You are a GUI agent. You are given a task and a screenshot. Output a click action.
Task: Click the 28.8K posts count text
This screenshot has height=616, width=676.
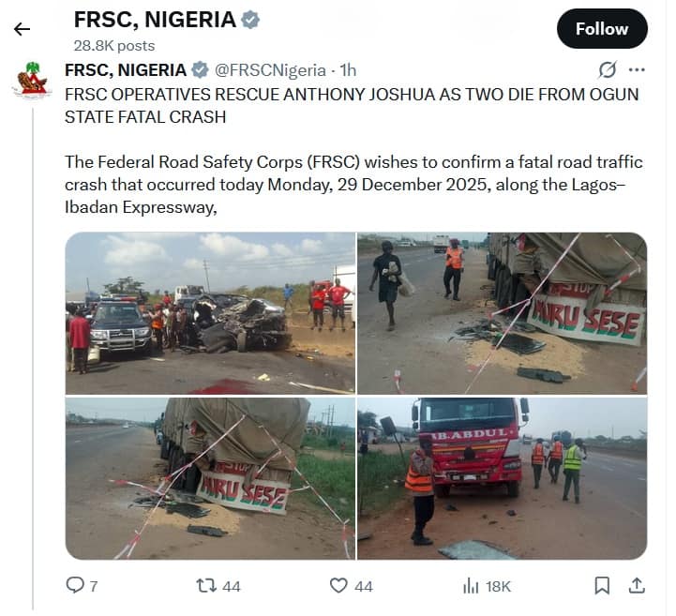[114, 45]
